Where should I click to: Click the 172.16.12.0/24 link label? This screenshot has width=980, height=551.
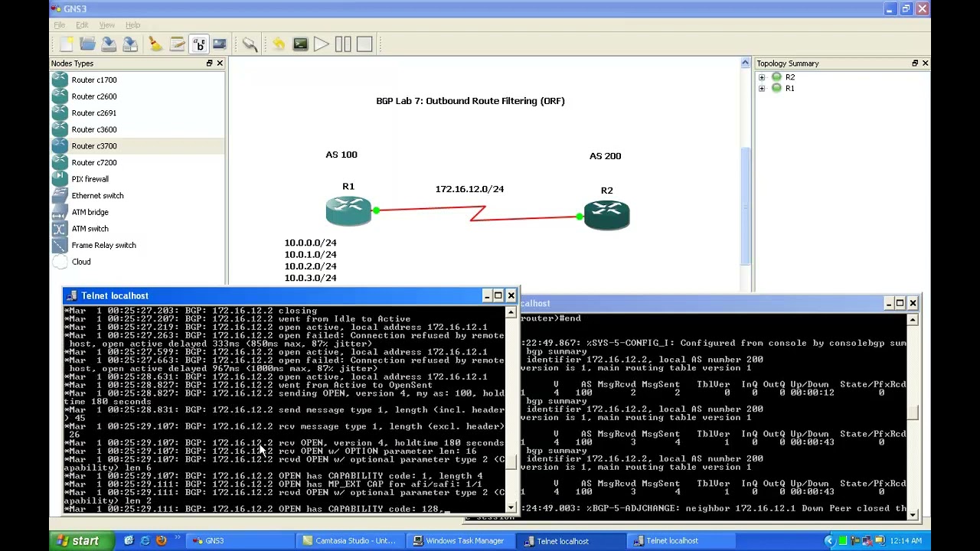pyautogui.click(x=469, y=189)
